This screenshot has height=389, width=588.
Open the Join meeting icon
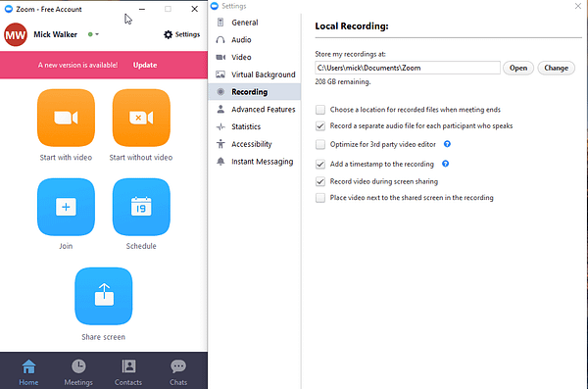coord(66,207)
